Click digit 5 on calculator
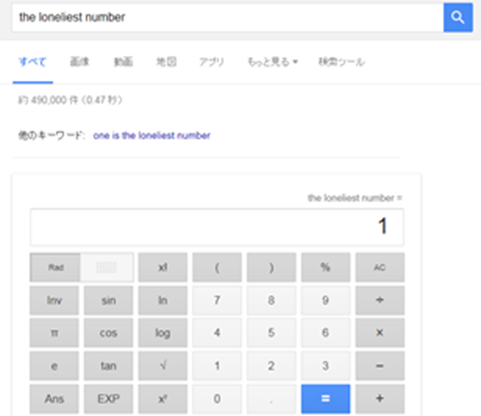 coord(271,333)
